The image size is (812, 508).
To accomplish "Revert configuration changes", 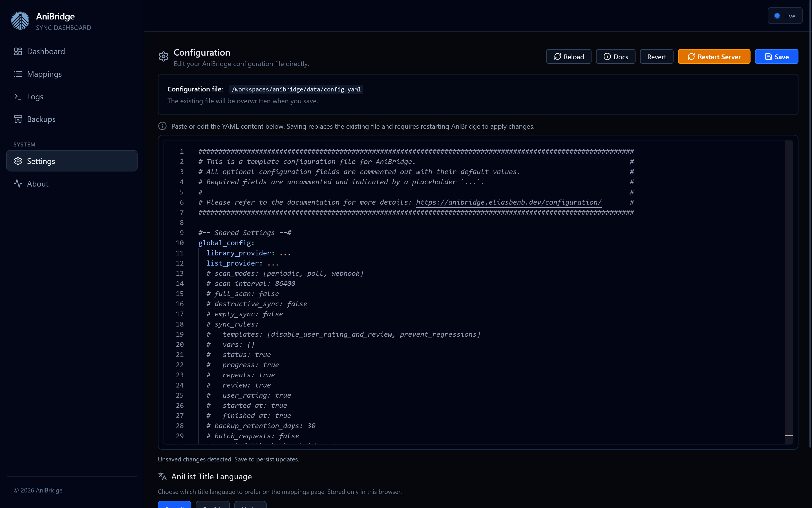I will (x=656, y=57).
